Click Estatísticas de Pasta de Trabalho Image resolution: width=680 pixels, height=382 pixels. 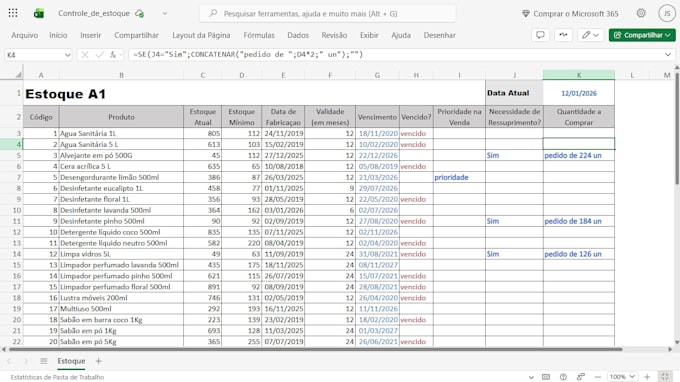(57, 377)
